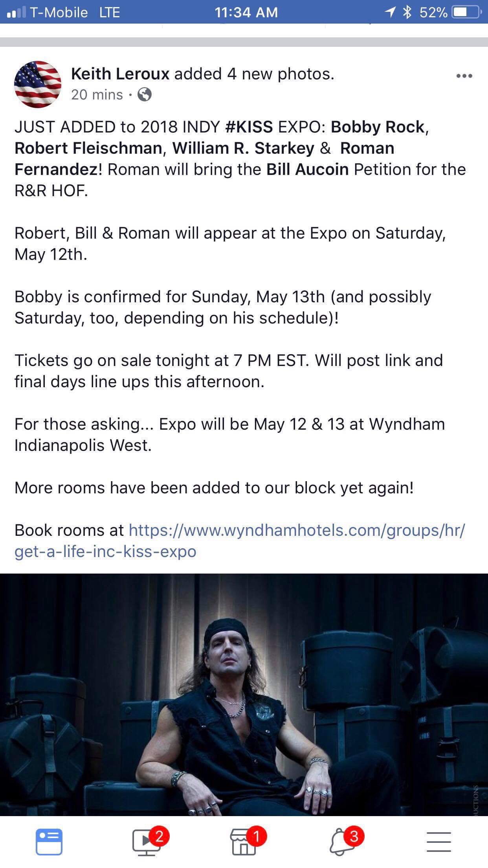Tap the location services arrow icon
This screenshot has width=488, height=868.
pyautogui.click(x=390, y=13)
